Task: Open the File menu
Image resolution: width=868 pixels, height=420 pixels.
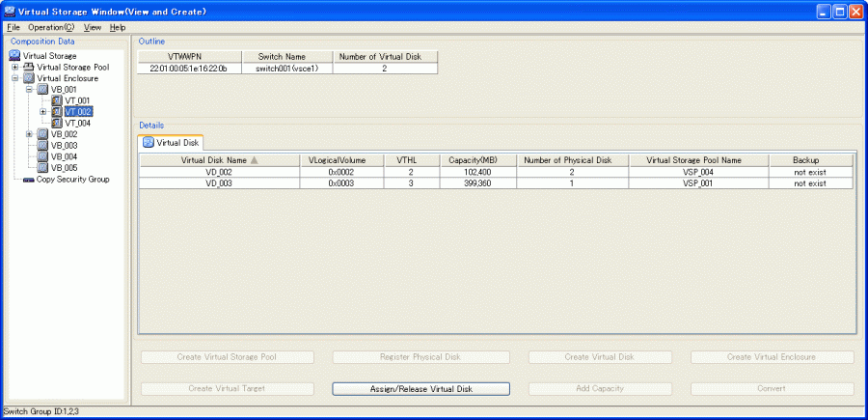Action: [13, 27]
